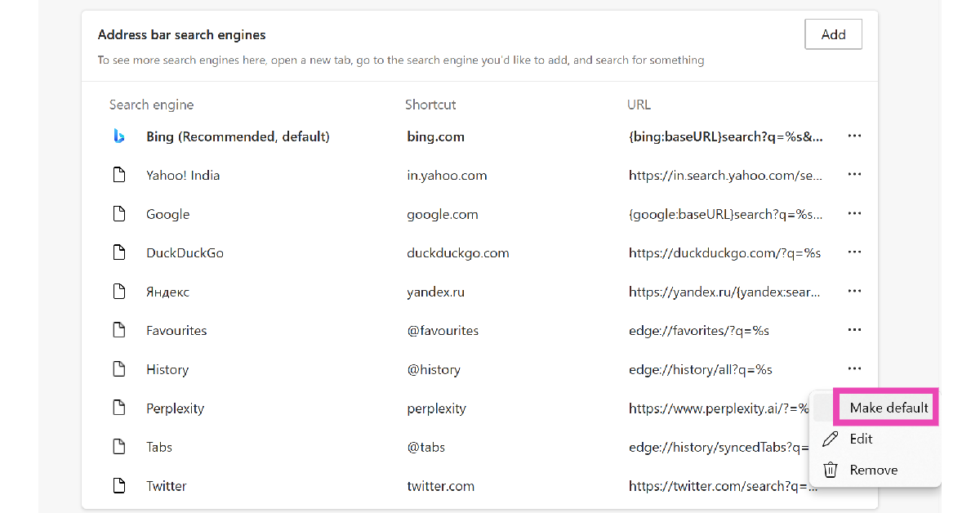This screenshot has width=980, height=513.
Task: Click the DuckDuckGo row page icon
Action: 119,252
